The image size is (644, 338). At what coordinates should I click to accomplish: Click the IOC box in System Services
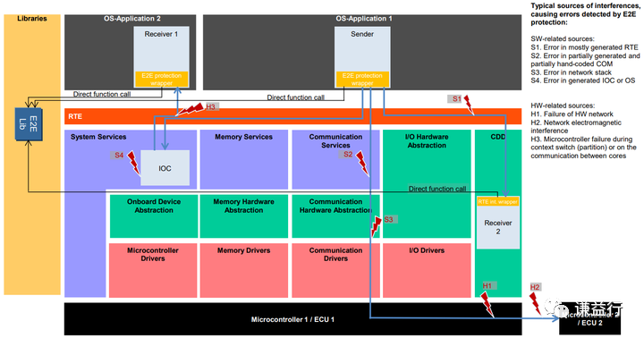pos(165,168)
